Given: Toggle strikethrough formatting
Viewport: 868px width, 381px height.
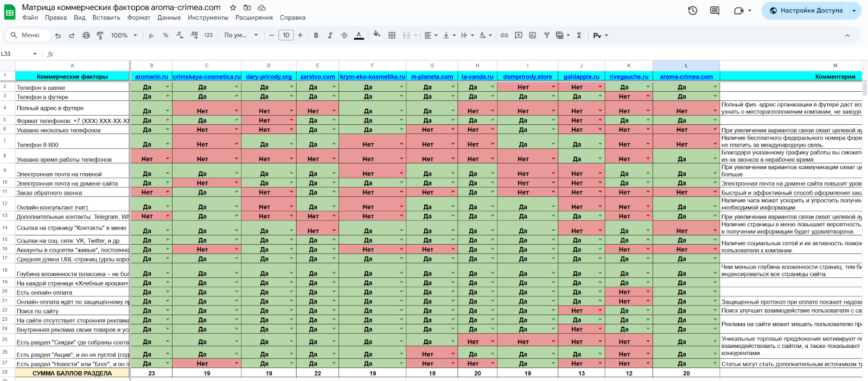Looking at the screenshot, I should pos(344,35).
